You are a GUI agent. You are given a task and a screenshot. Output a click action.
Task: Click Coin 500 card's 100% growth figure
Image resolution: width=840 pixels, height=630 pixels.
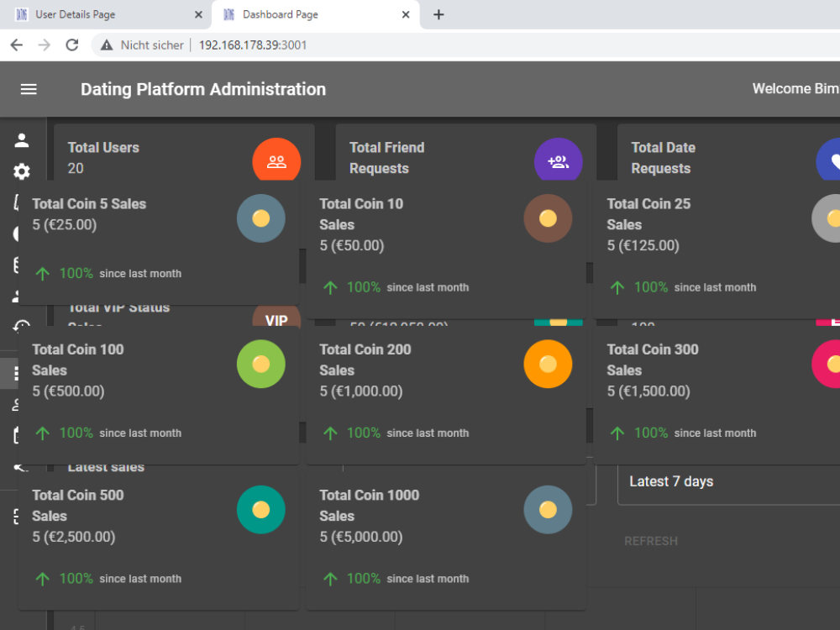pyautogui.click(x=76, y=579)
